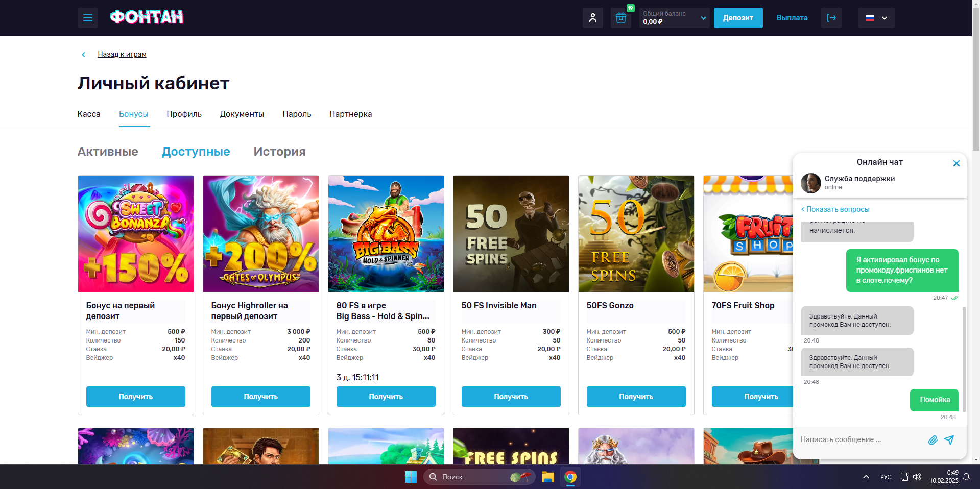Screen dimensions: 980x489
Task: Click the Sweet Bonanza +150% bonus image
Action: pyautogui.click(x=136, y=234)
